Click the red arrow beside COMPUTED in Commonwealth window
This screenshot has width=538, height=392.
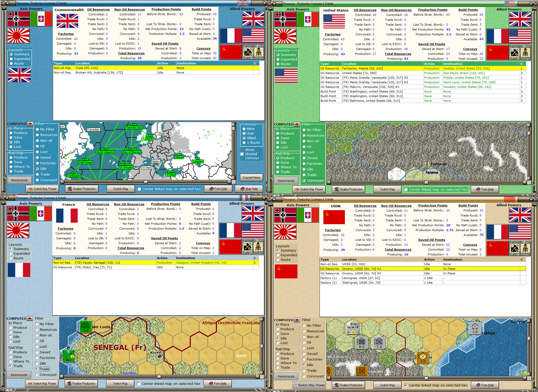click(x=30, y=124)
